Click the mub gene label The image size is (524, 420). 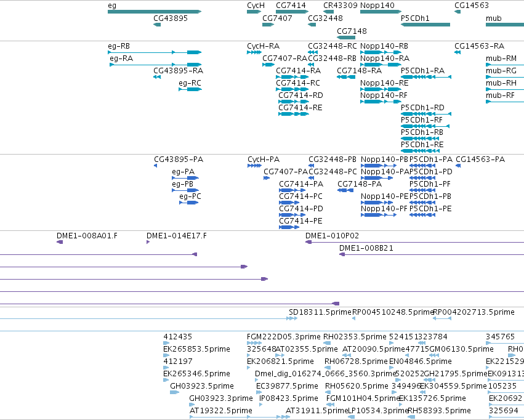coord(494,18)
